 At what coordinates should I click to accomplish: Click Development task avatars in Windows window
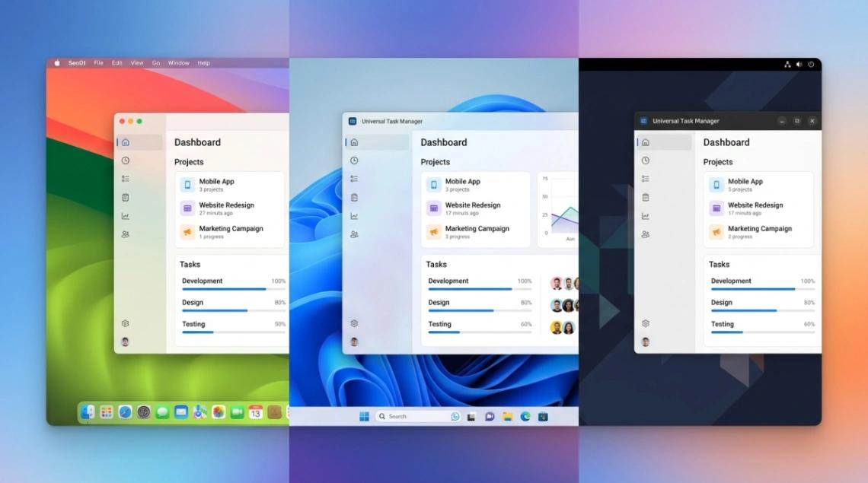(x=565, y=284)
